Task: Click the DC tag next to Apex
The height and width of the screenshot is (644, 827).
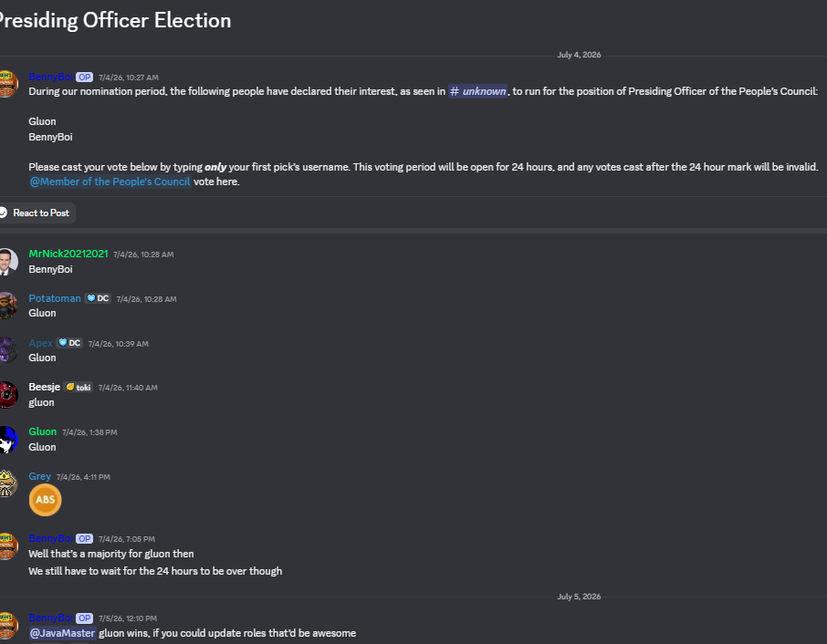Action: pyautogui.click(x=69, y=343)
